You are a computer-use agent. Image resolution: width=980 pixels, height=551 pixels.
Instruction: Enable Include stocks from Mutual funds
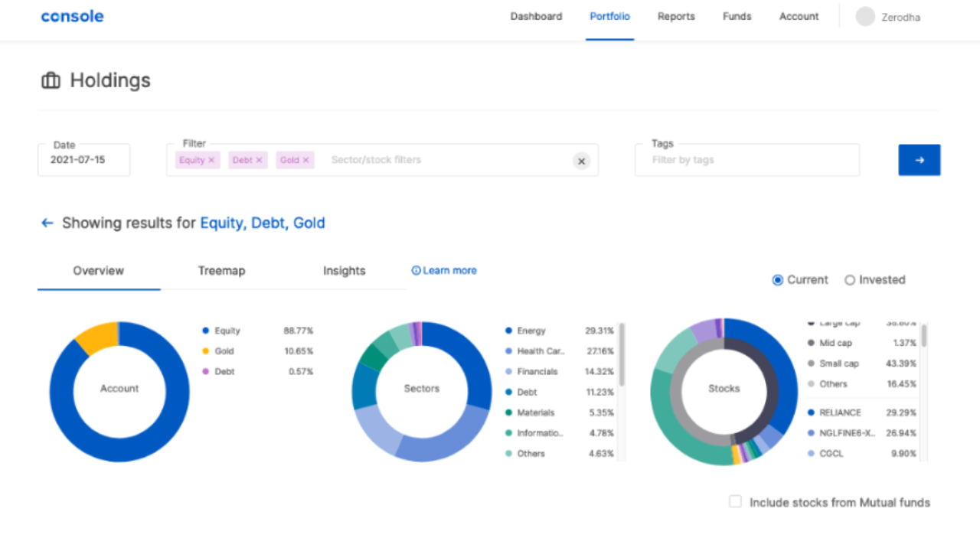point(735,502)
